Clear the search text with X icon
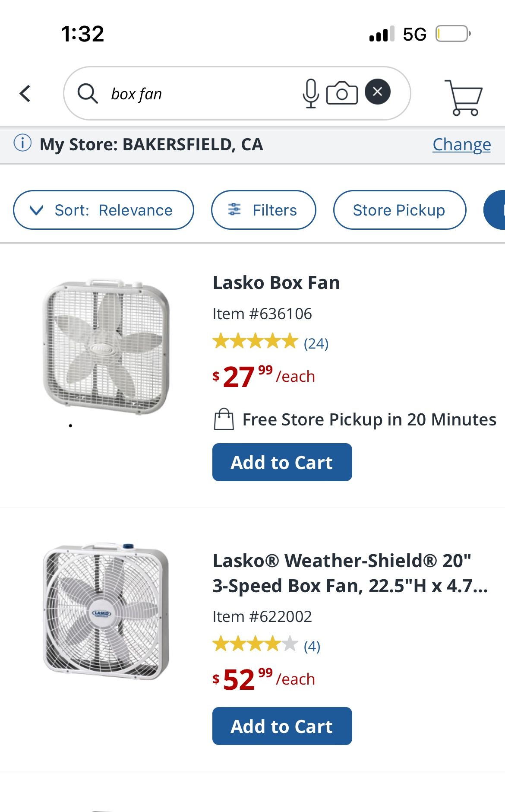The width and height of the screenshot is (505, 812). (377, 92)
